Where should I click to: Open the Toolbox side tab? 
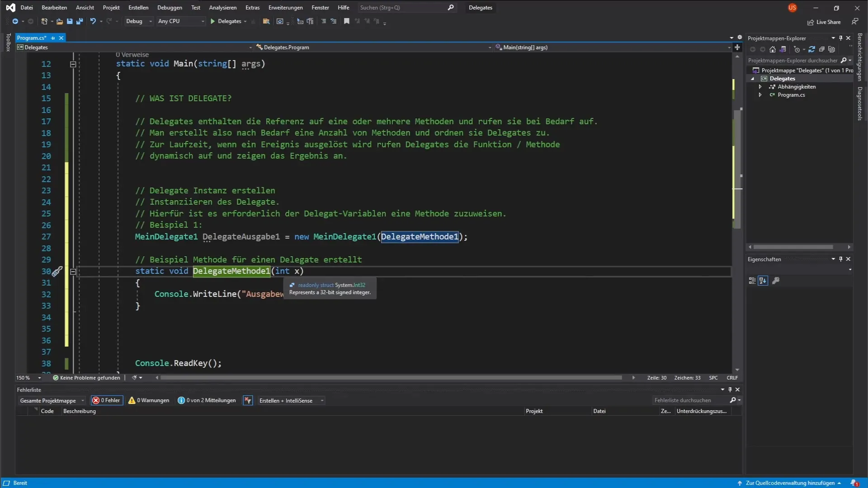pyautogui.click(x=8, y=42)
